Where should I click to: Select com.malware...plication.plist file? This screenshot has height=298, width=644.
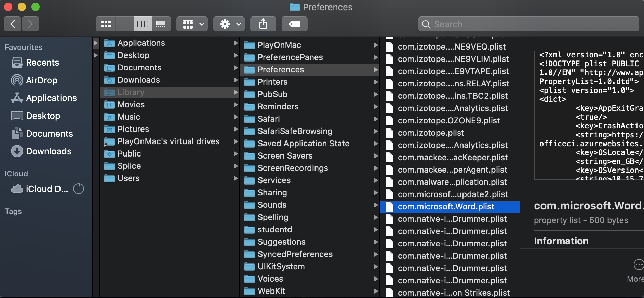(450, 182)
